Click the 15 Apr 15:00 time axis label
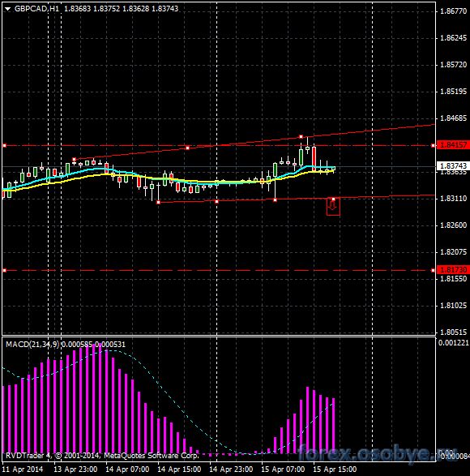 tap(335, 470)
